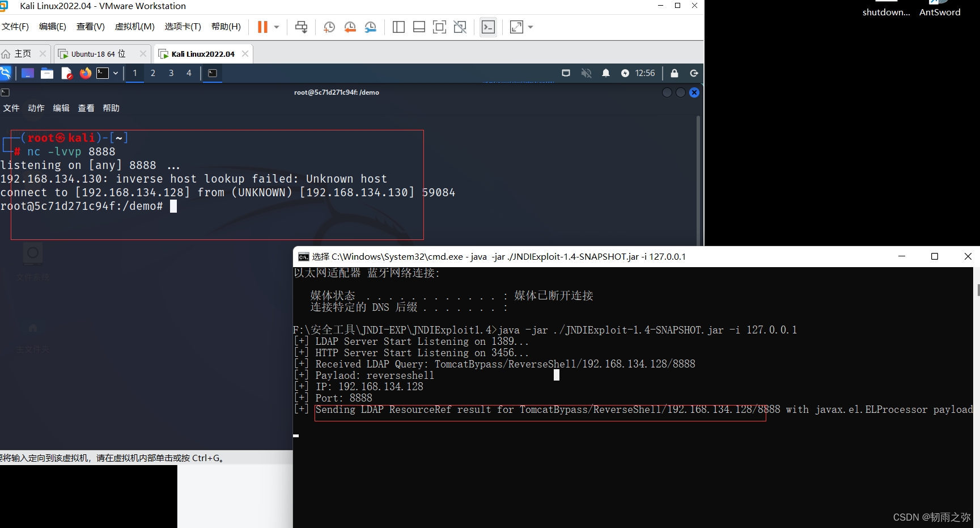This screenshot has height=528, width=980.
Task: Open the 帮助(H) menu in VMware
Action: tap(226, 27)
